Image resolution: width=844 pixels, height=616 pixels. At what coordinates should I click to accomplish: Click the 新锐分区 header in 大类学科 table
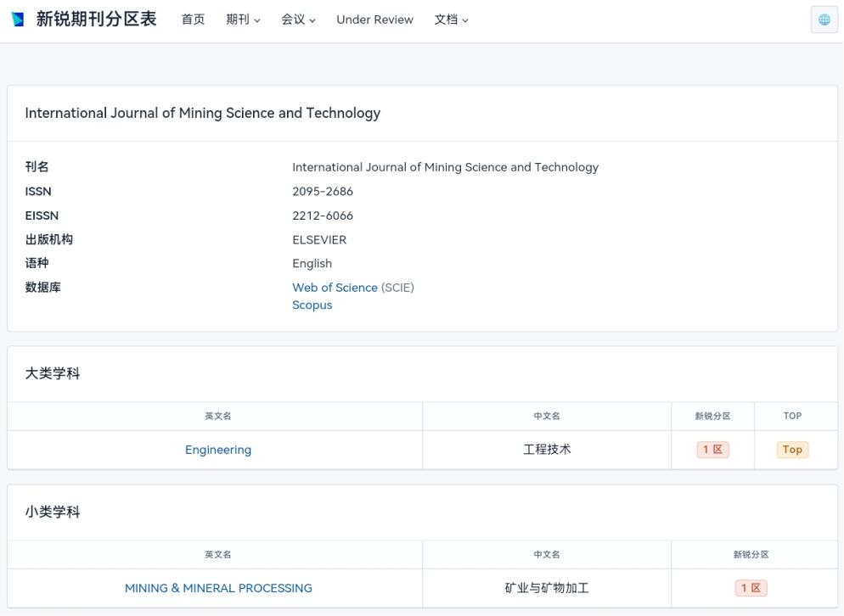tap(712, 416)
